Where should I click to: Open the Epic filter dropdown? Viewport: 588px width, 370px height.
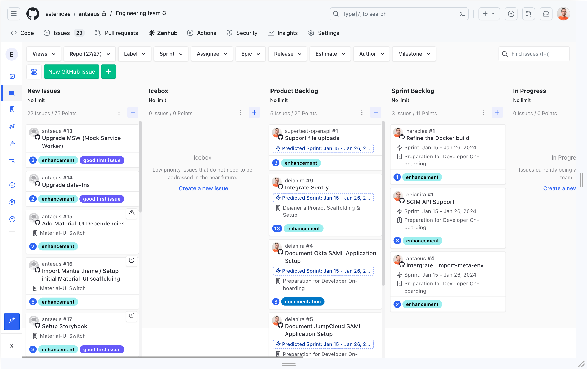pyautogui.click(x=251, y=54)
